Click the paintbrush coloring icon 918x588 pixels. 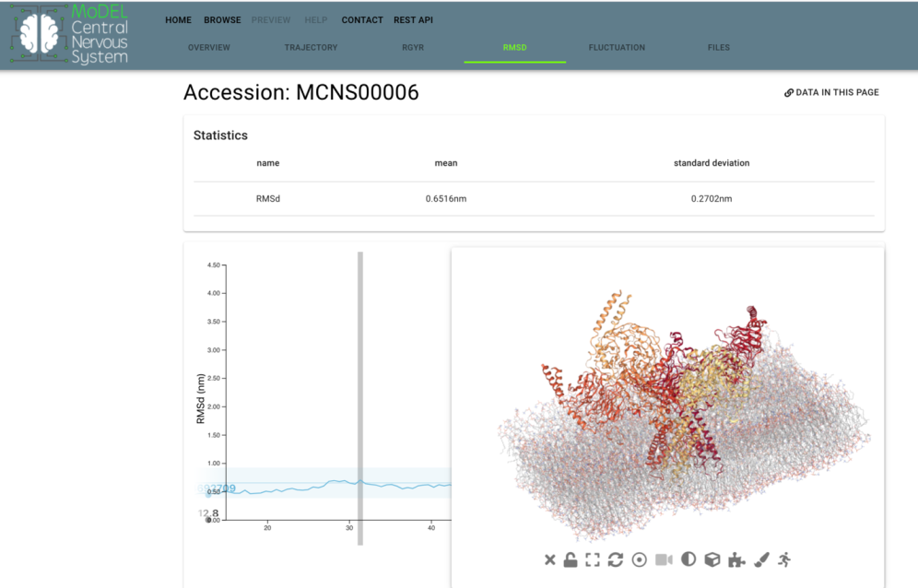(761, 559)
